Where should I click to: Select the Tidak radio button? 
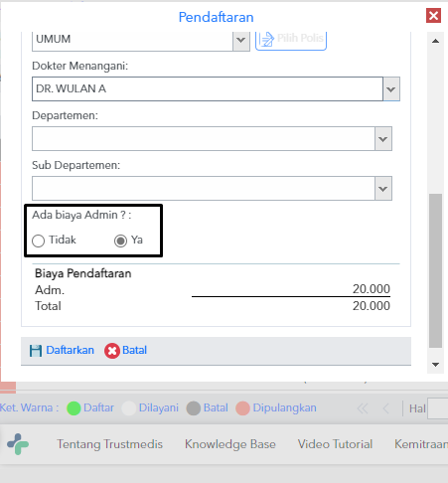pyautogui.click(x=39, y=241)
